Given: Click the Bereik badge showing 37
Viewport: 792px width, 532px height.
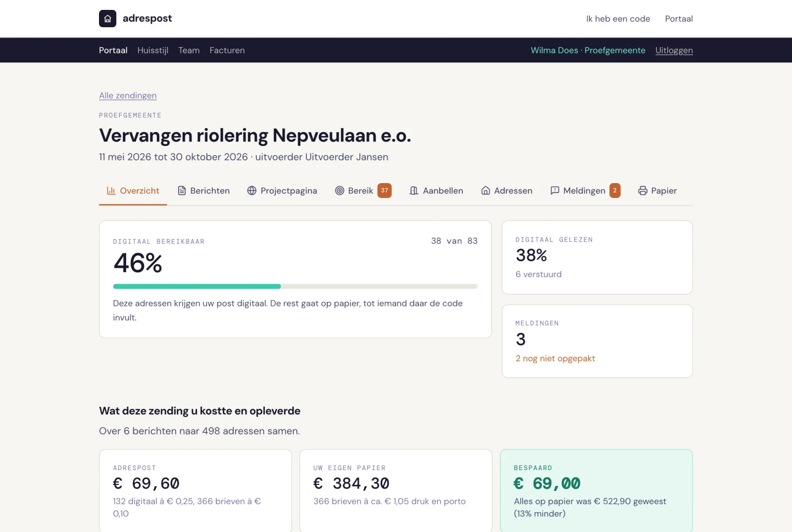Looking at the screenshot, I should (385, 191).
